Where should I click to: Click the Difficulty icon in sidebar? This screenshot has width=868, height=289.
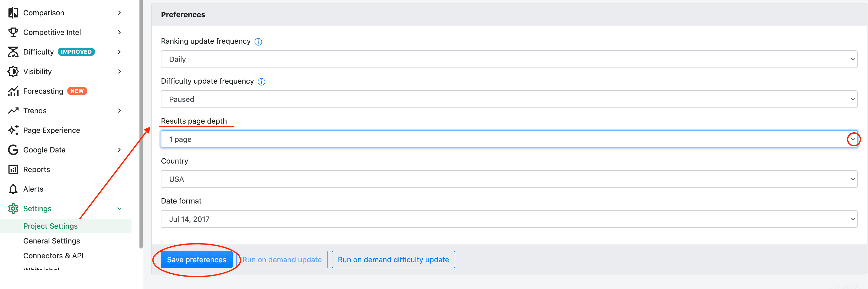[x=13, y=52]
